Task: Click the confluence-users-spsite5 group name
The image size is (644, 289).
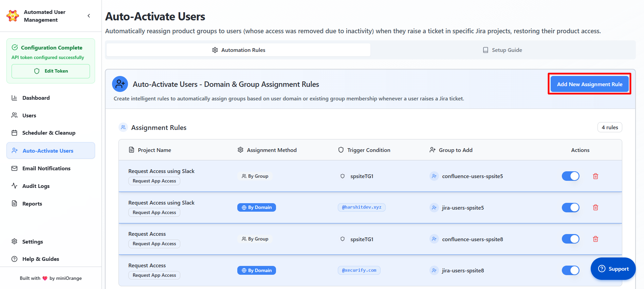Action: pyautogui.click(x=473, y=176)
